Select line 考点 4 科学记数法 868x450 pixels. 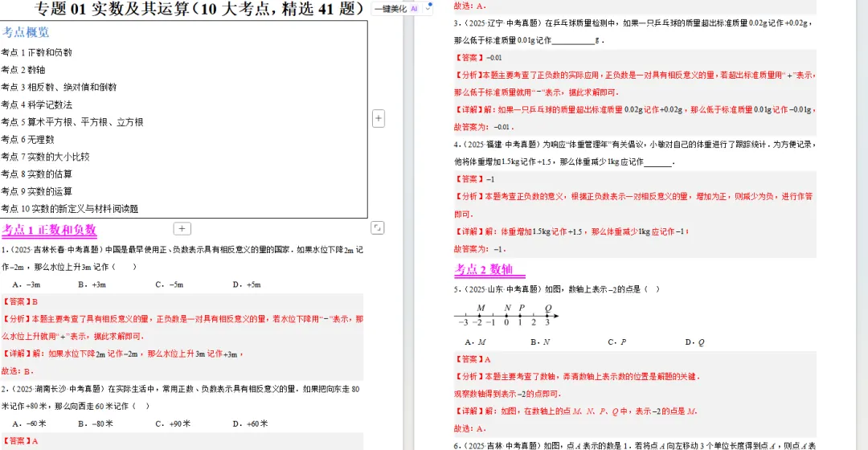(36, 104)
